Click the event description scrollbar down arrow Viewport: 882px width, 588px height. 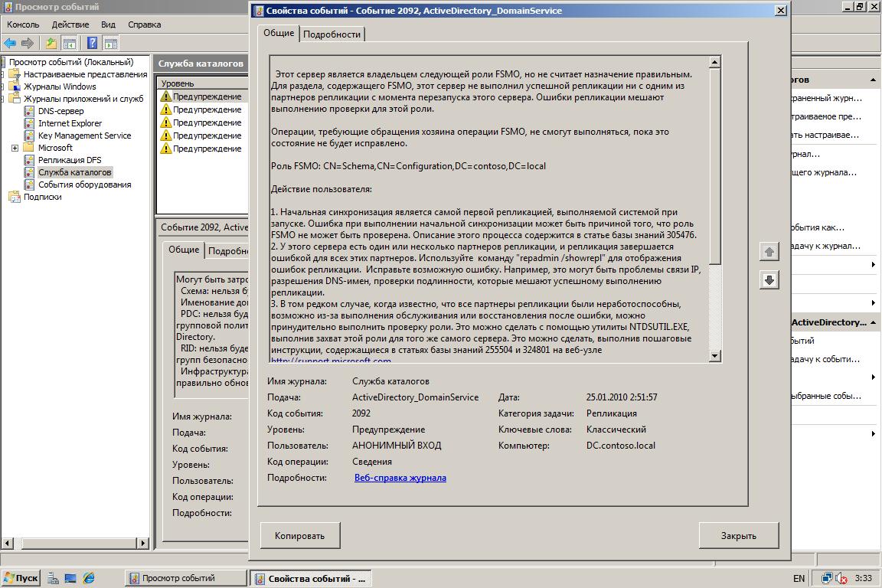[x=714, y=355]
